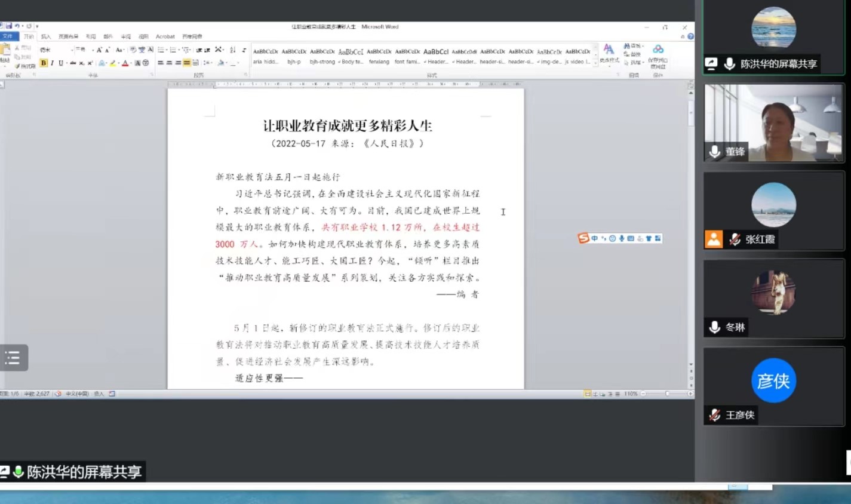Switch to the 插入 ribbon tab
Screen dimensions: 851x504
click(x=47, y=36)
